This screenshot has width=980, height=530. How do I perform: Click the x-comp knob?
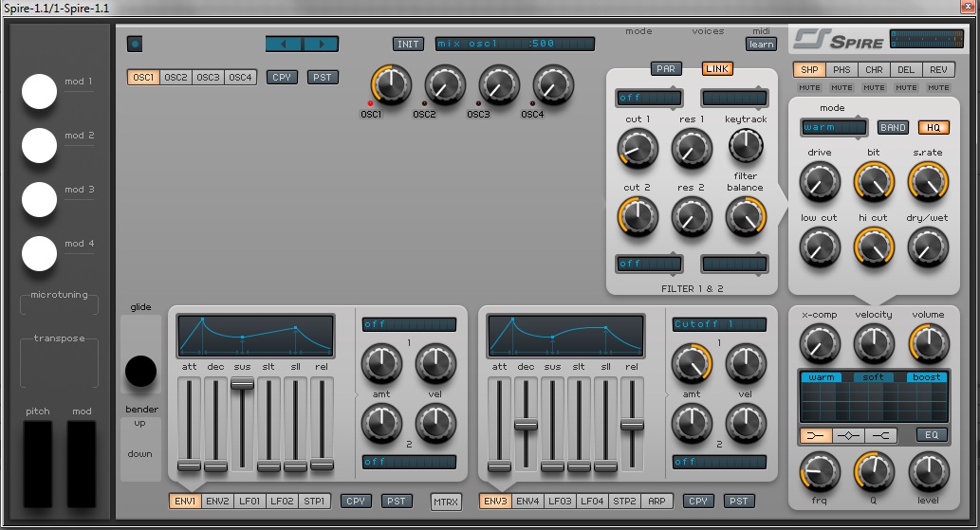click(820, 344)
